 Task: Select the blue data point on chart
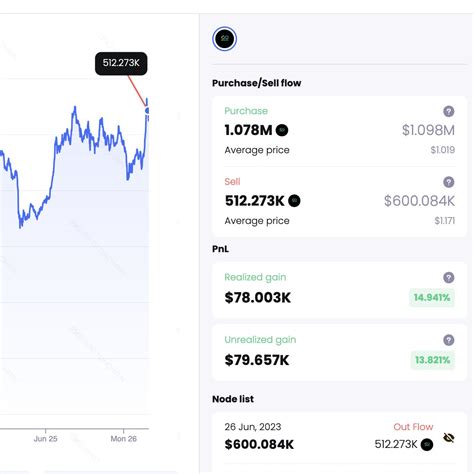147,111
